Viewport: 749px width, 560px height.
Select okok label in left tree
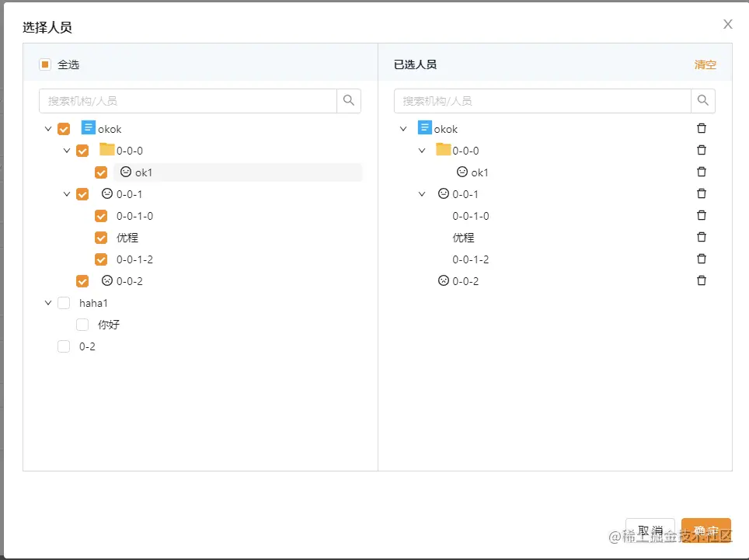pyautogui.click(x=110, y=130)
